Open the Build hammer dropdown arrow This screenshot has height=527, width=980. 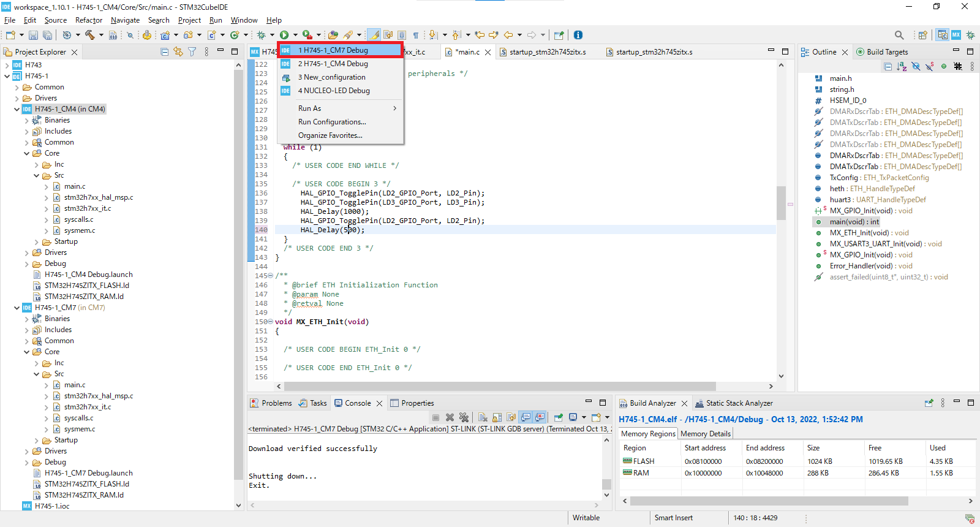(101, 35)
